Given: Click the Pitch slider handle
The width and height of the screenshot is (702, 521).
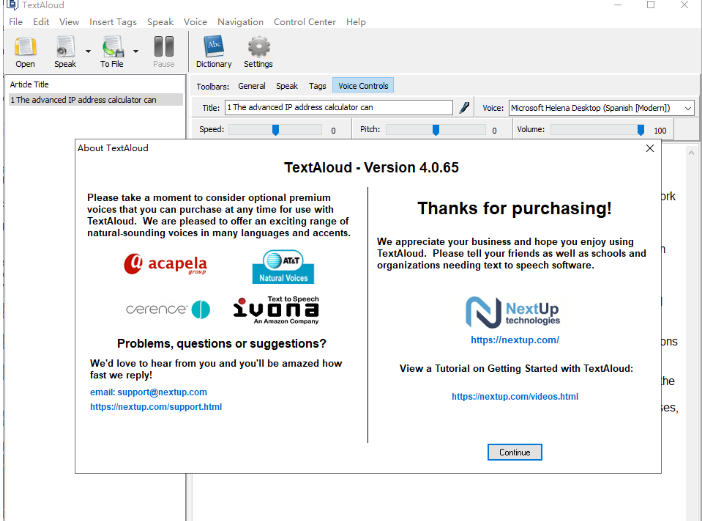Looking at the screenshot, I should tap(436, 130).
